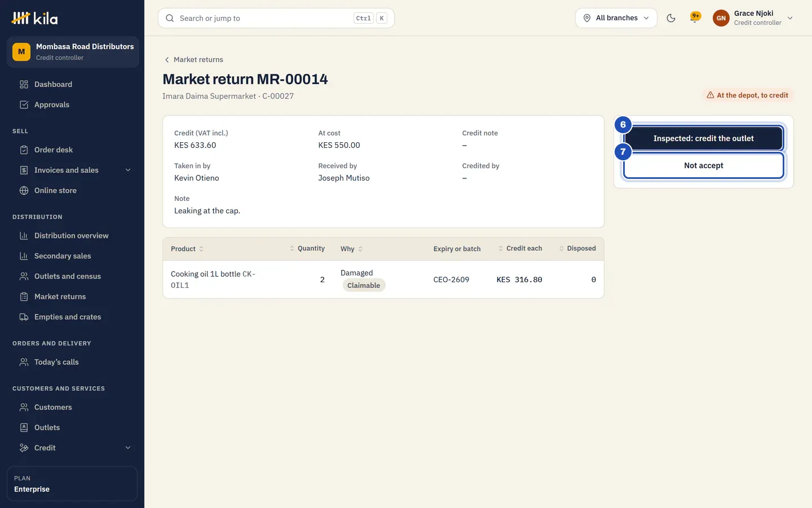Toggle dark mode moon icon
This screenshot has height=508, width=812.
point(671,18)
